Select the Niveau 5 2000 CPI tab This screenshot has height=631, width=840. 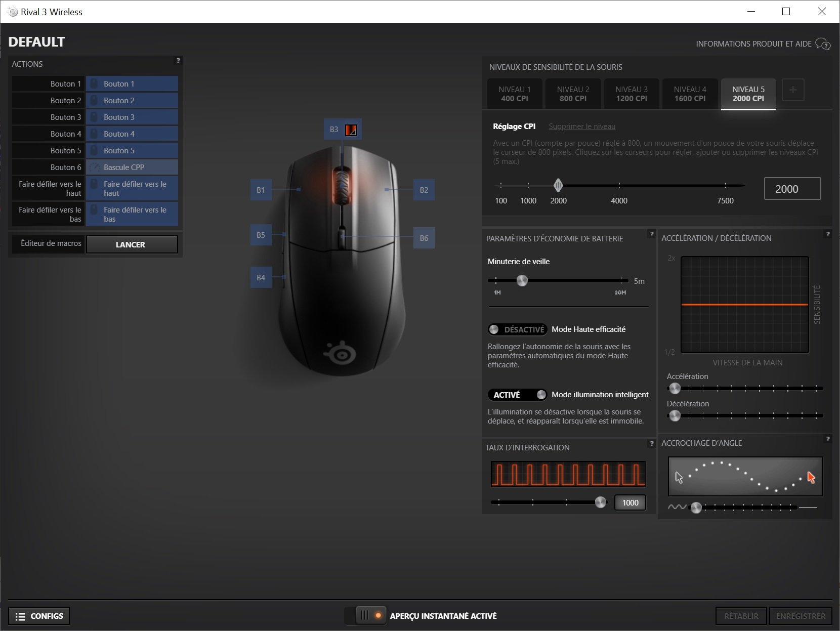point(748,94)
